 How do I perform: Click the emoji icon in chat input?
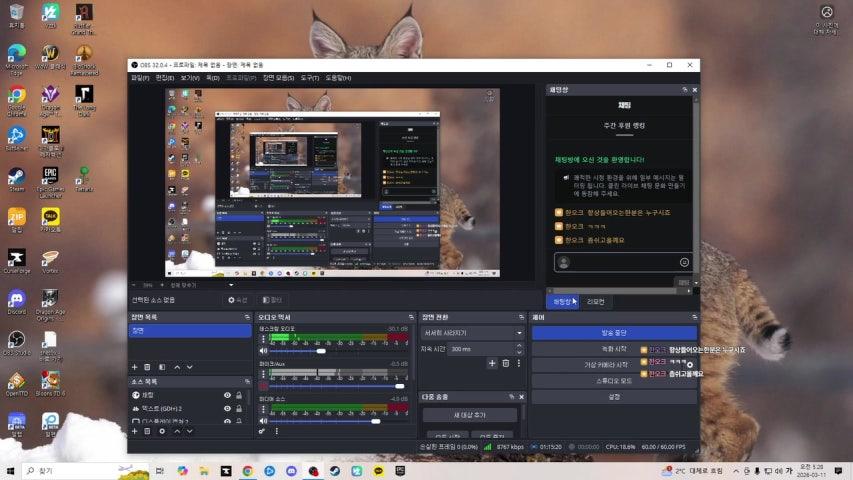[x=684, y=262]
